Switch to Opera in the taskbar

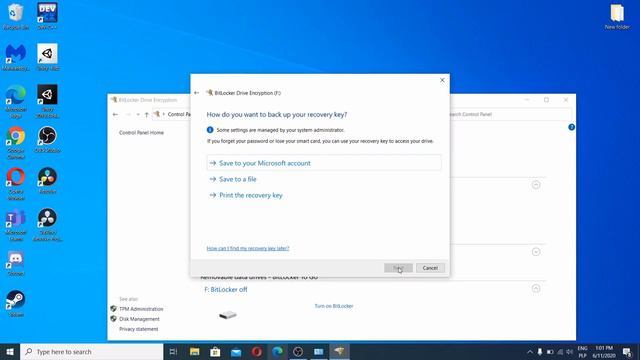point(257,351)
